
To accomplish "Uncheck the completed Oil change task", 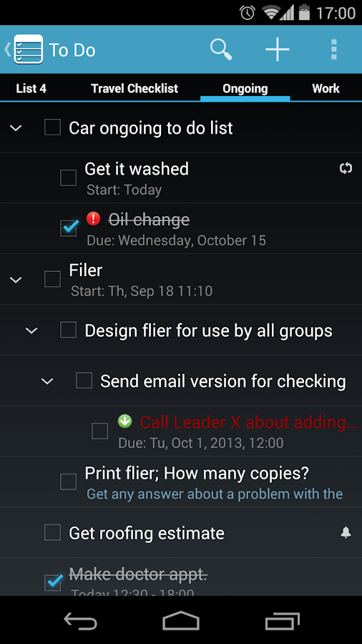I will 68,228.
